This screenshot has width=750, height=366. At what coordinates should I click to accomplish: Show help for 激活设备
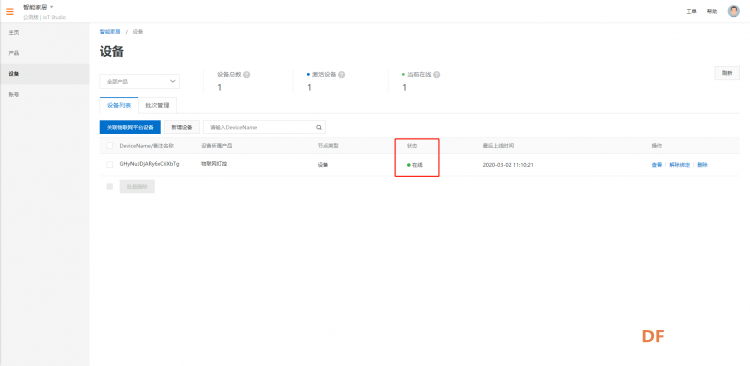tap(342, 75)
